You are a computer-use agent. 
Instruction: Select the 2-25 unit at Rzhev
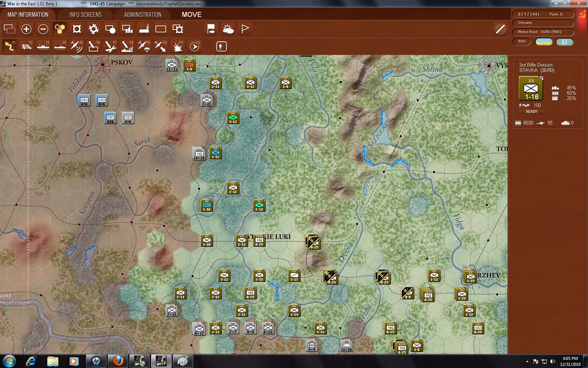point(470,277)
